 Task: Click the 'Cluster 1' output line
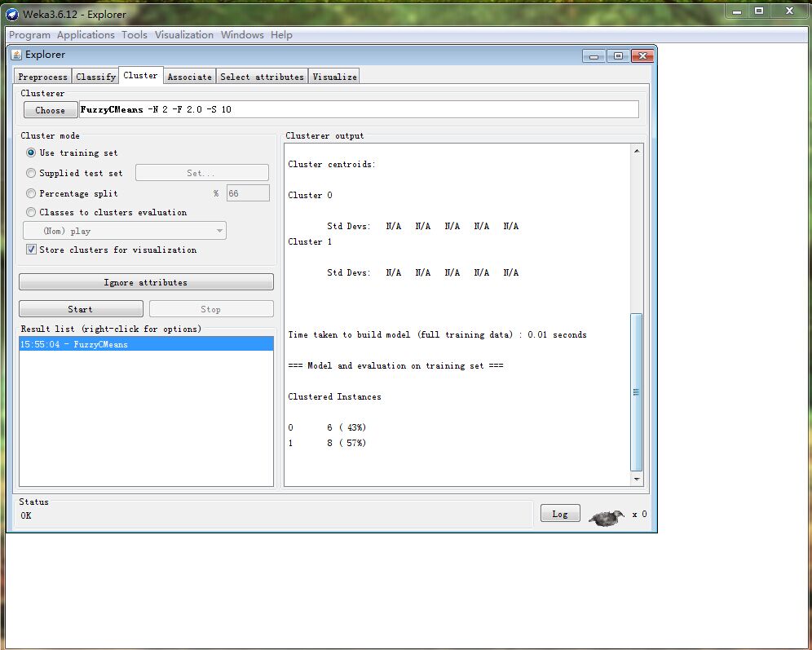(x=310, y=242)
